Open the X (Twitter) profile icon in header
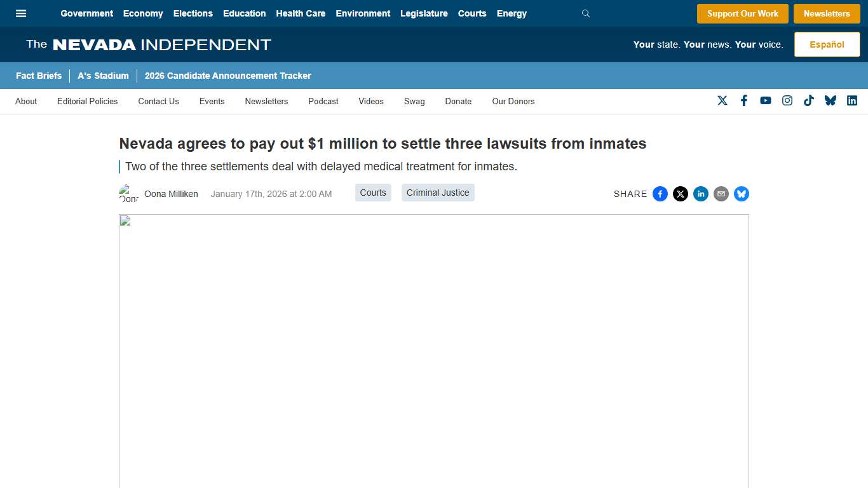Image resolution: width=868 pixels, height=488 pixels. (722, 100)
